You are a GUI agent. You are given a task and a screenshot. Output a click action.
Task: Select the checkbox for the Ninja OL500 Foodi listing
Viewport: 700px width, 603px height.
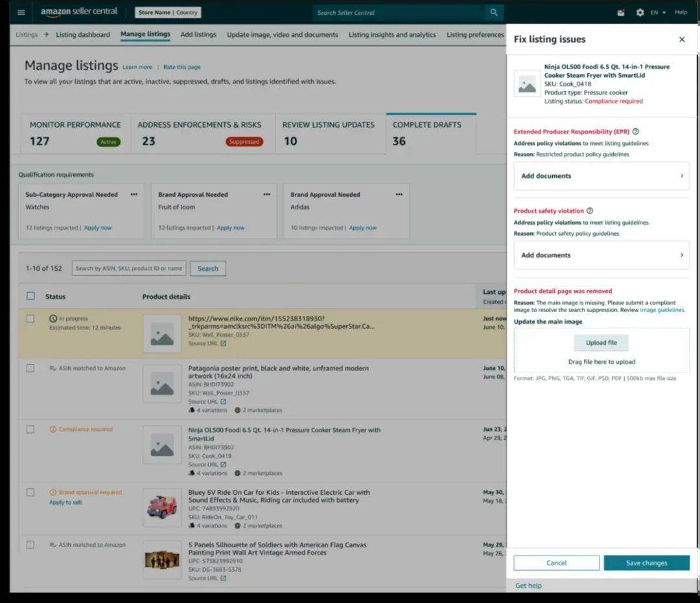coord(30,429)
